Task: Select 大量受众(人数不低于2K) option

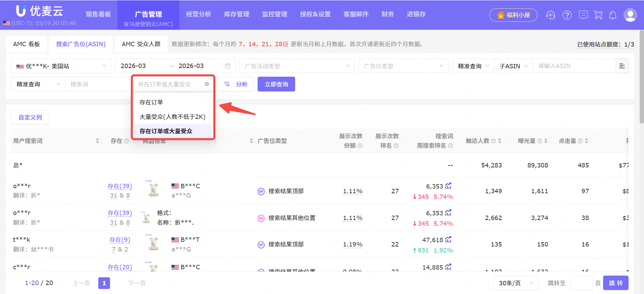Action: 173,117
